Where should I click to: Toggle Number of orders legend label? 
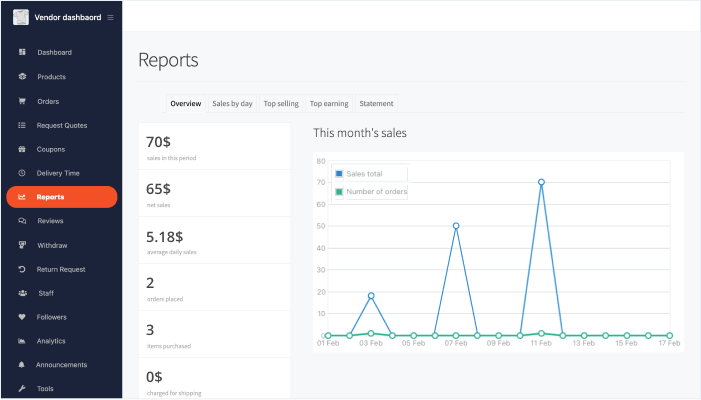point(377,192)
